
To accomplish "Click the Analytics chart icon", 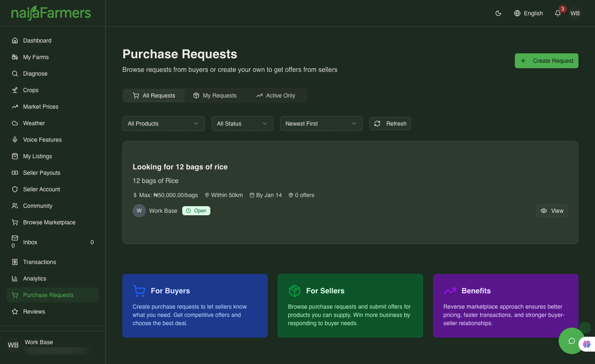I will click(x=15, y=278).
